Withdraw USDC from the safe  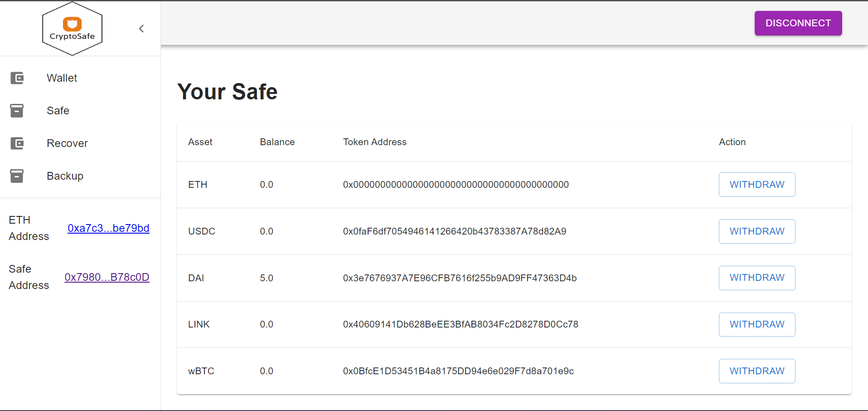click(x=756, y=231)
